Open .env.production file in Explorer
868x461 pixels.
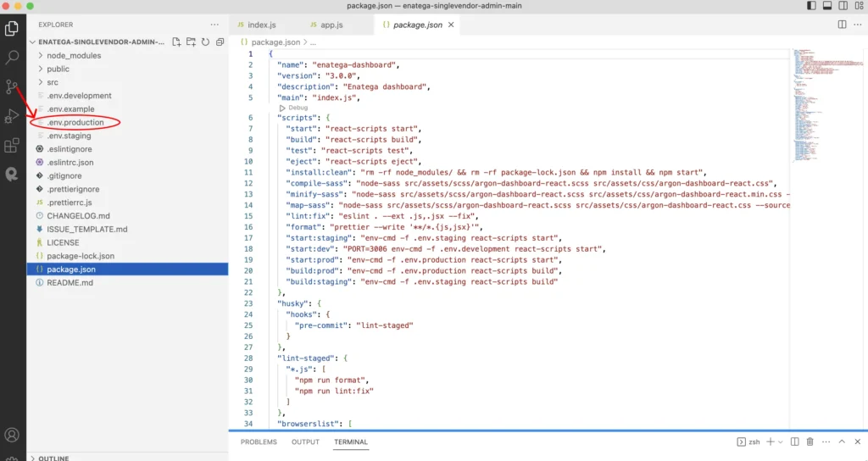[75, 123]
